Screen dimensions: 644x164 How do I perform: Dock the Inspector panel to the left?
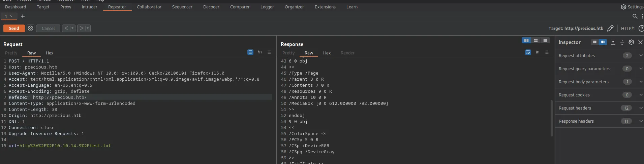click(595, 42)
